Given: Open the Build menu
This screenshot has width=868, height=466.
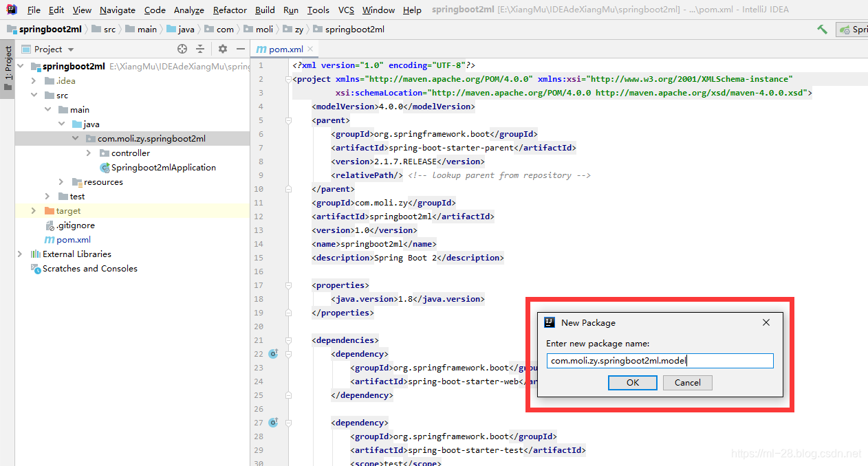Looking at the screenshot, I should pos(265,10).
